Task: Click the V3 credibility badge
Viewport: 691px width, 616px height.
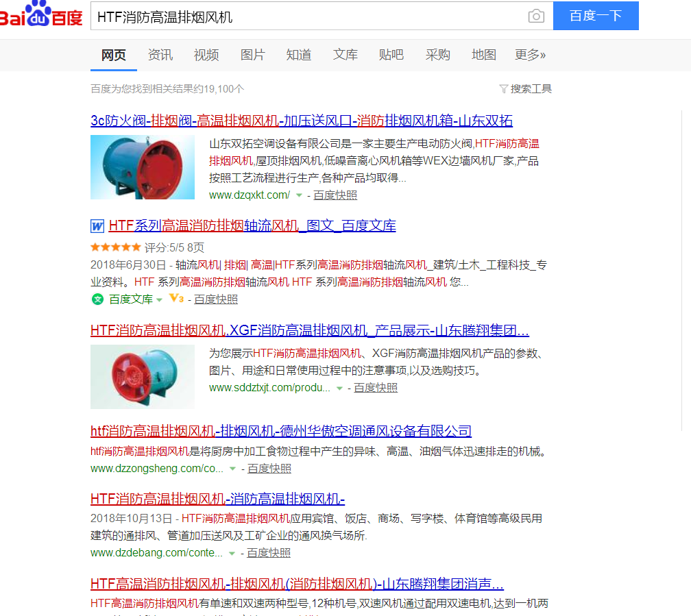Action: coord(176,298)
